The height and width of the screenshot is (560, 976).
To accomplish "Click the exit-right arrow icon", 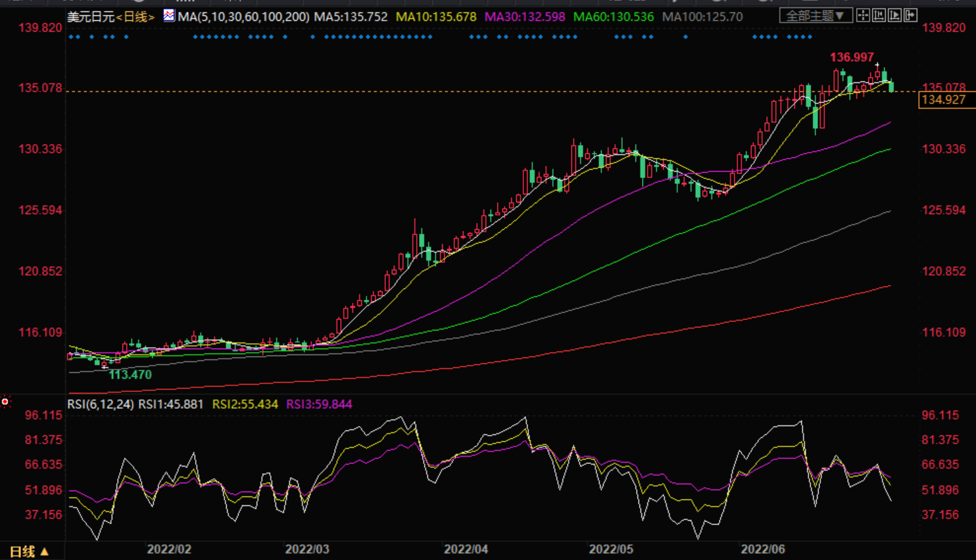I will click(910, 15).
